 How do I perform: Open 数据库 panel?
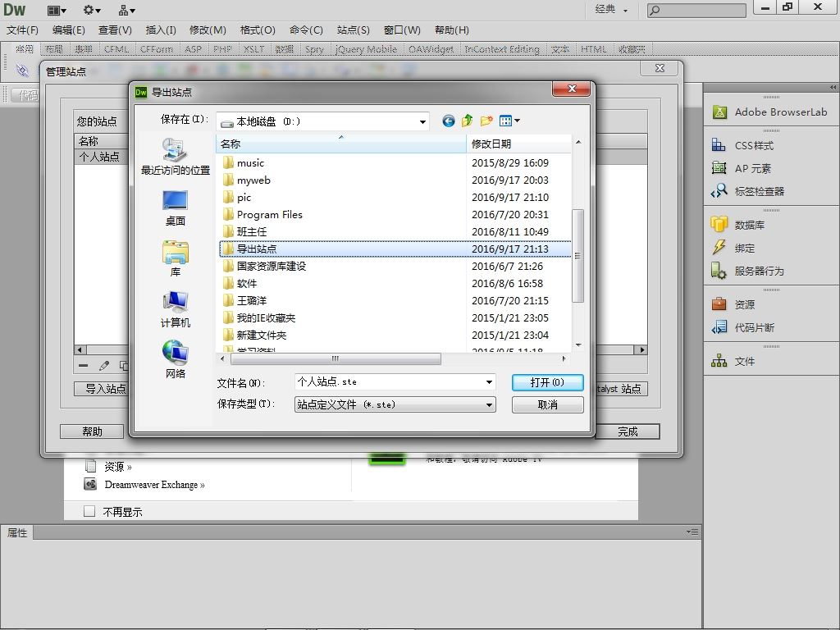pyautogui.click(x=738, y=225)
